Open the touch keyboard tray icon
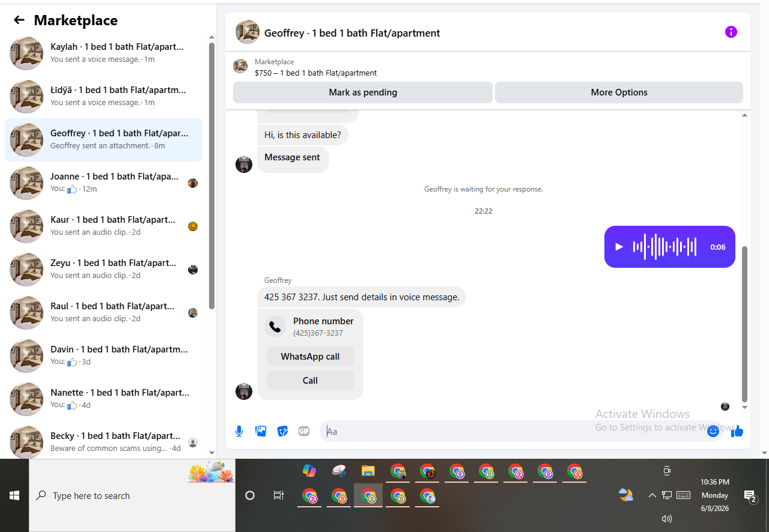This screenshot has width=769, height=532. pos(683,495)
